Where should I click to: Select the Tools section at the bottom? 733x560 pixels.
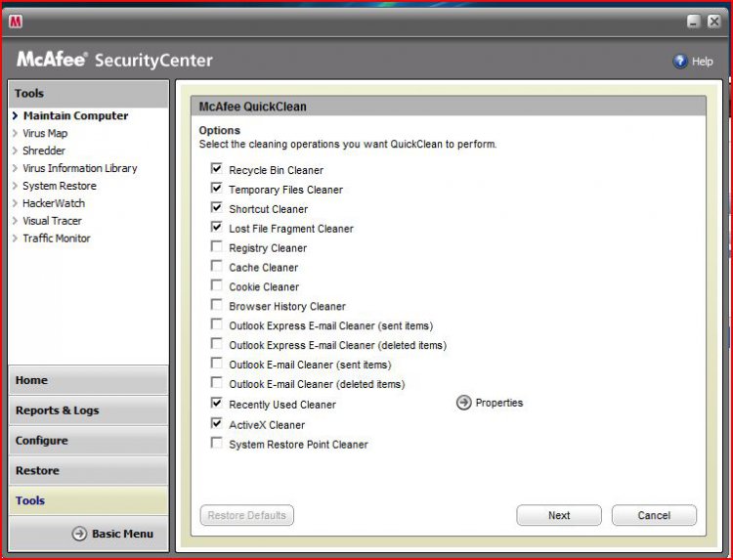pyautogui.click(x=88, y=500)
